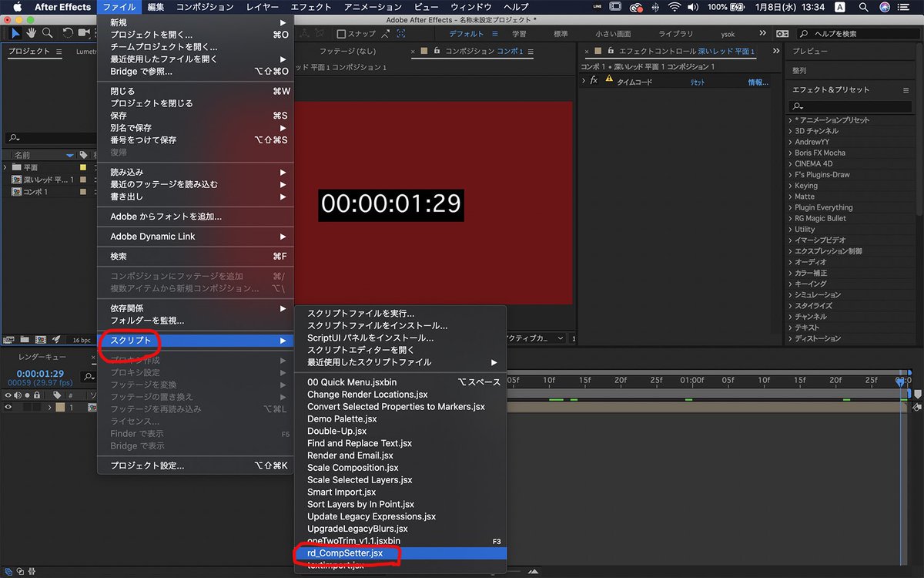924x578 pixels.
Task: Select the Selection arrow tool
Action: pyautogui.click(x=15, y=33)
